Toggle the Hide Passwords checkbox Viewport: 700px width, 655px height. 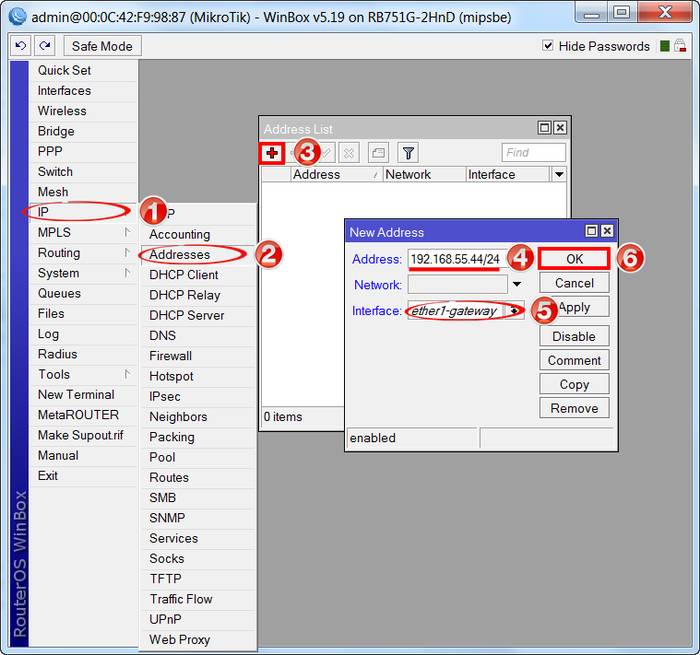click(x=548, y=46)
